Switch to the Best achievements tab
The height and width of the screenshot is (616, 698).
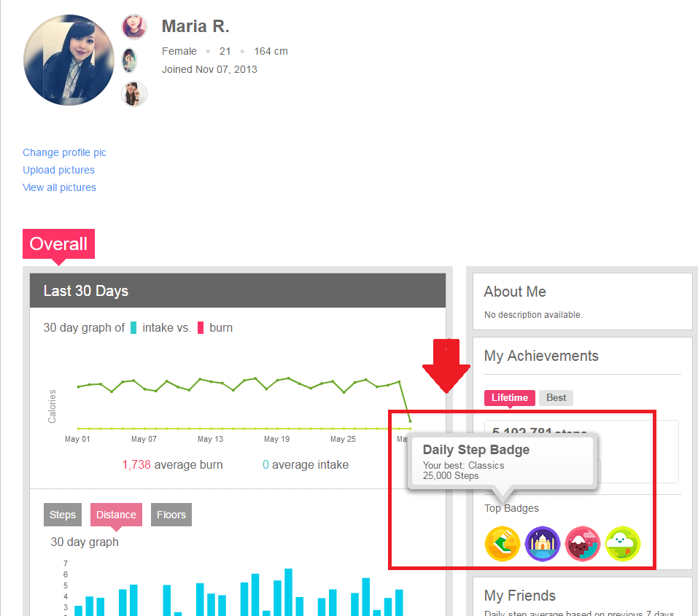556,398
